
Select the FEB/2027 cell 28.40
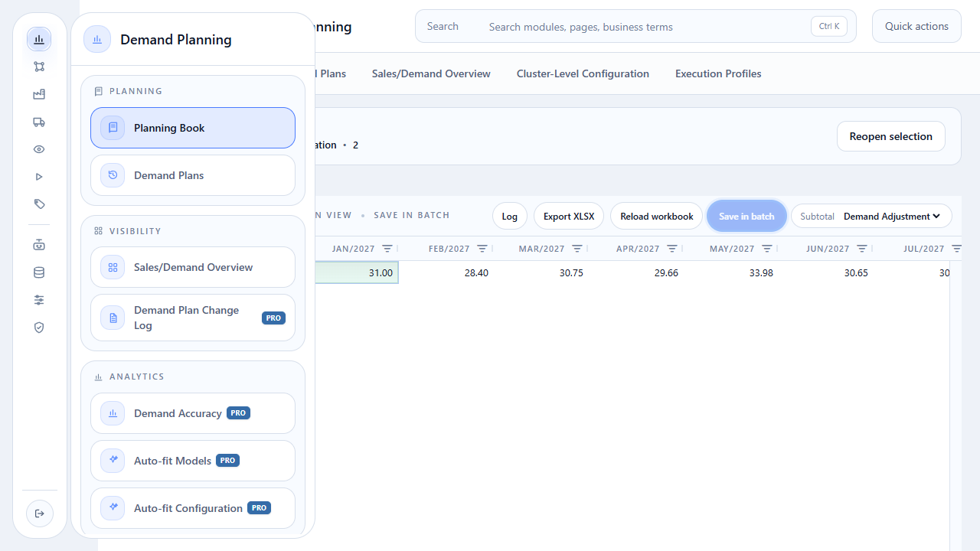(x=446, y=272)
